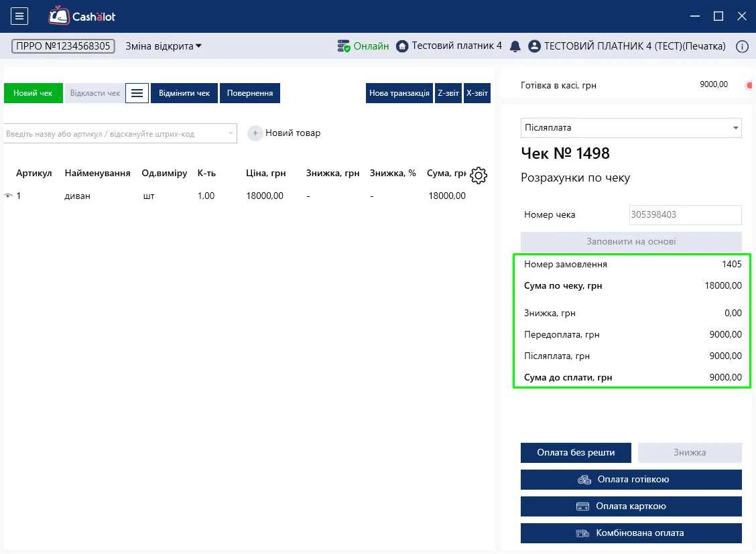Click ТЕСТОВИЙ ПЛАТНИК 4 (ТЕСТ)(Печатка) user name
This screenshot has height=554, width=756.
tap(635, 46)
